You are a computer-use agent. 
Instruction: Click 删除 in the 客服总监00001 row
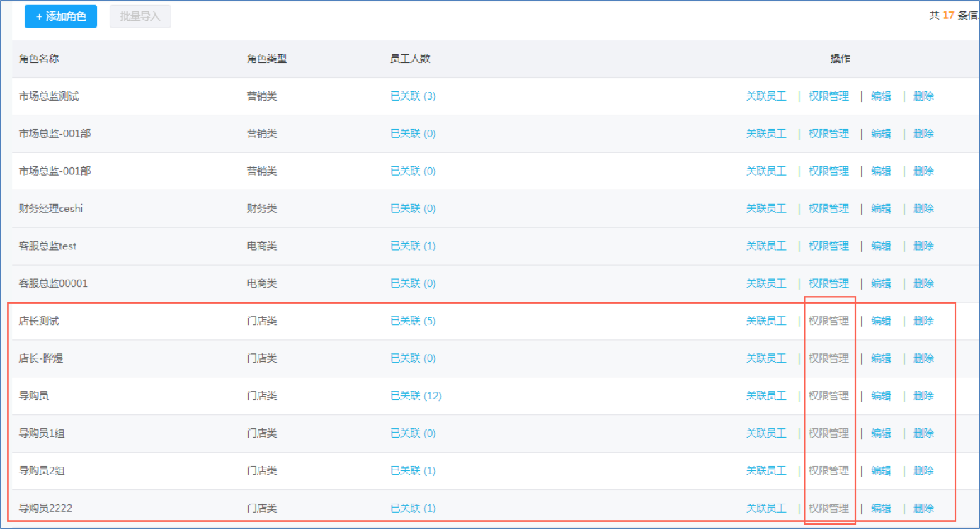coord(923,284)
